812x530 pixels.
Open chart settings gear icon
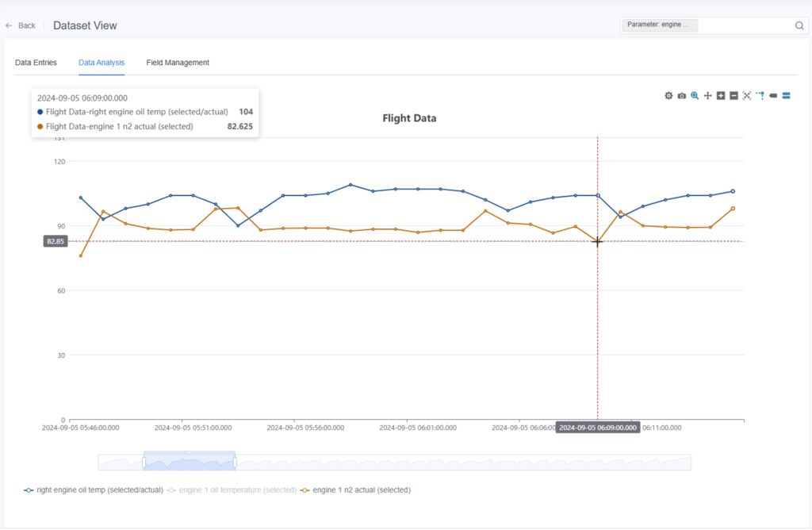tap(668, 96)
